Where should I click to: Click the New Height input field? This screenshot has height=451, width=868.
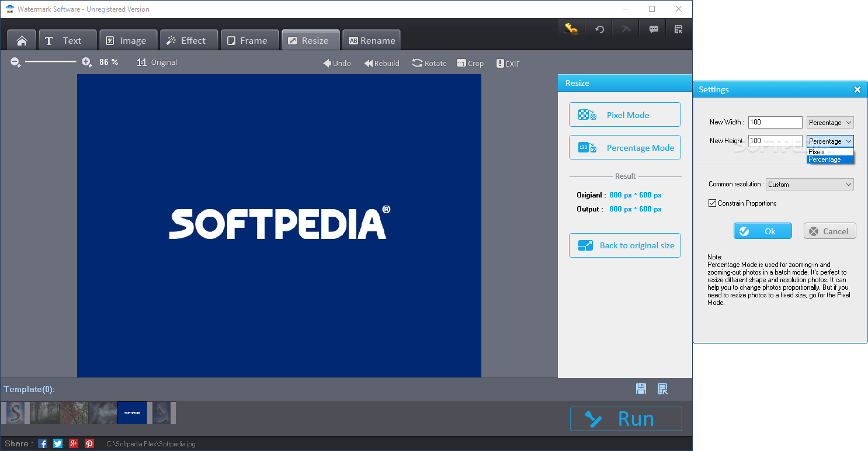tap(775, 141)
